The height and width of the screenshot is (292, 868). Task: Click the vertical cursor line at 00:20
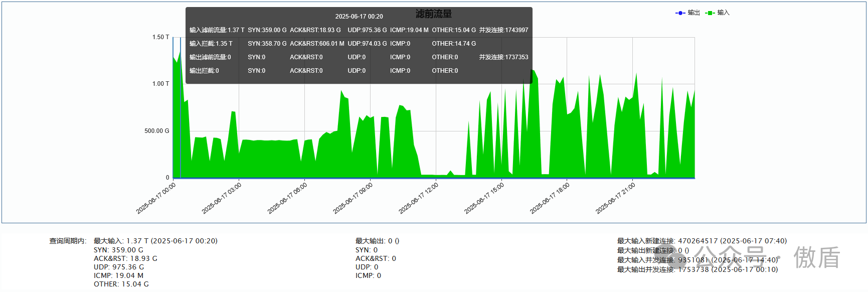[x=181, y=130]
